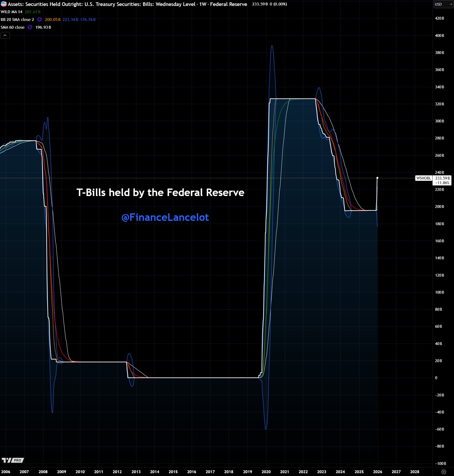Click the US flag symbol icon

4,4
